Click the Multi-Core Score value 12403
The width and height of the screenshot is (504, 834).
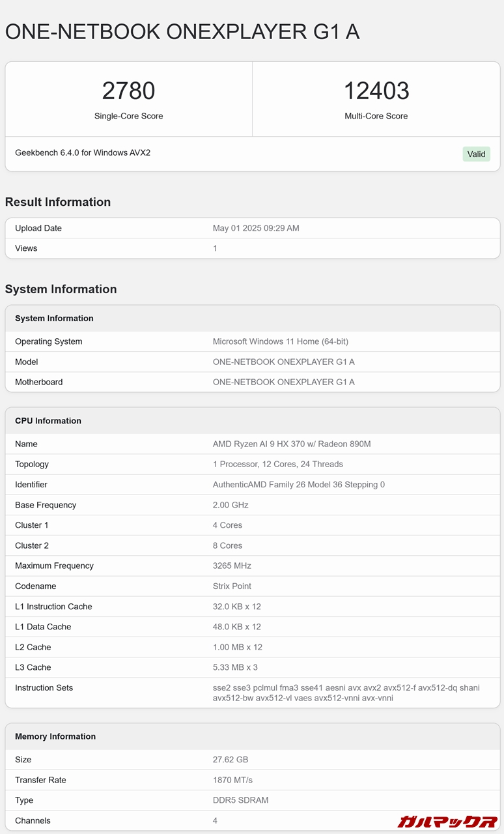tap(376, 91)
